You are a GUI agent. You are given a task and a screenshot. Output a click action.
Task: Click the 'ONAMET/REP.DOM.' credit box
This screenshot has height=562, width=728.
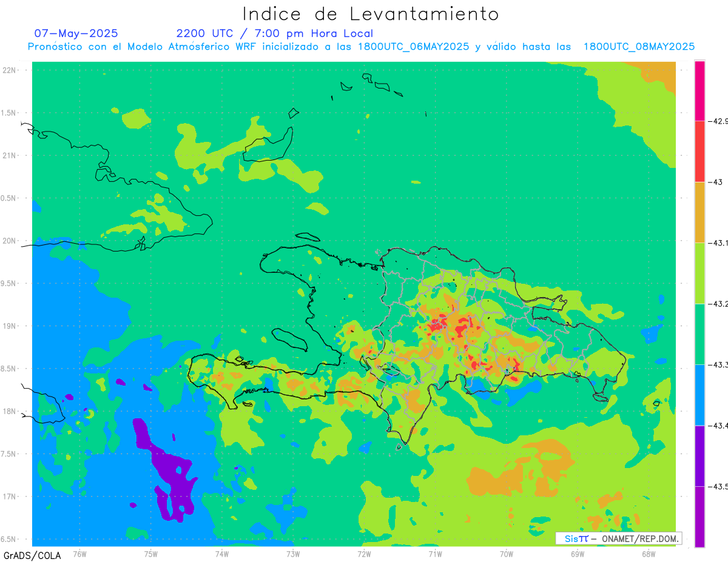618,538
